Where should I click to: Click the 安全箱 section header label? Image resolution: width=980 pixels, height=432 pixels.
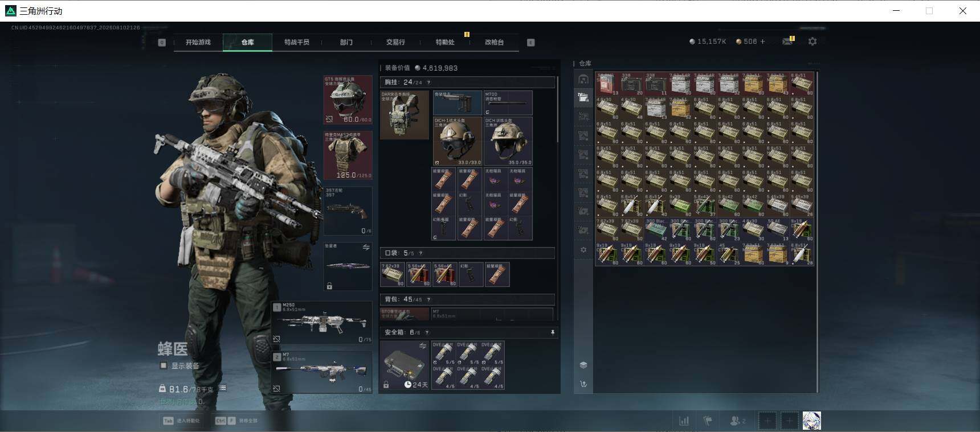click(396, 332)
